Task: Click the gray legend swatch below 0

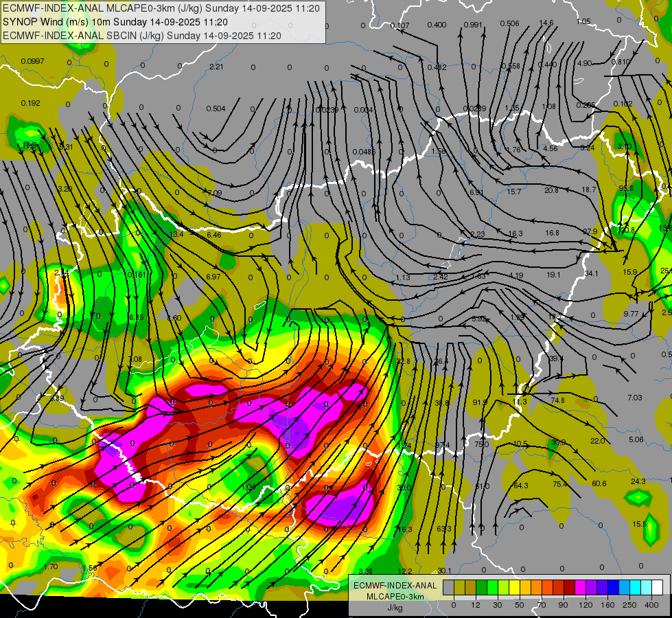Action: 449,587
